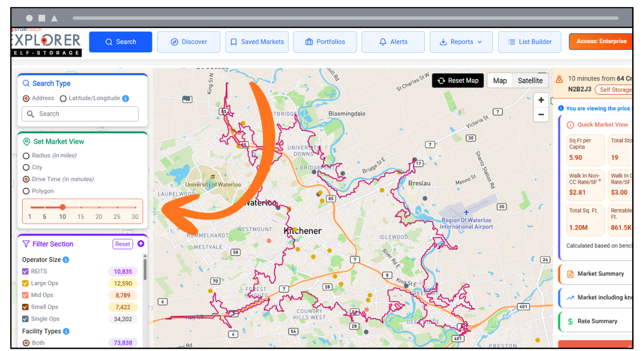Open the Search tab
644x351 pixels.
(121, 42)
